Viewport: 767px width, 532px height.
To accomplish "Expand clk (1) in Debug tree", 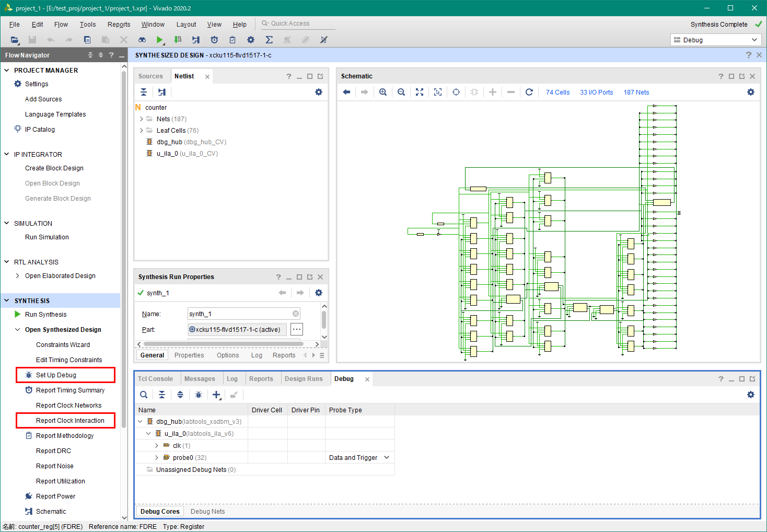I will point(157,446).
